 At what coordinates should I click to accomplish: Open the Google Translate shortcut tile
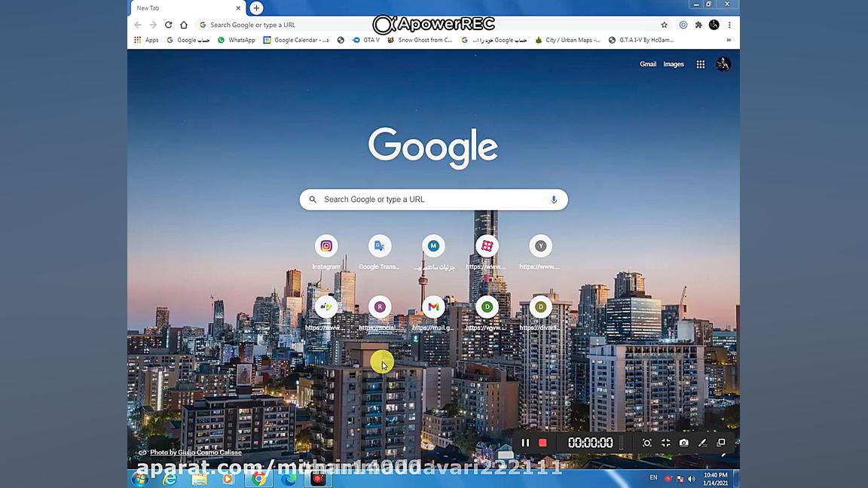[x=379, y=246]
